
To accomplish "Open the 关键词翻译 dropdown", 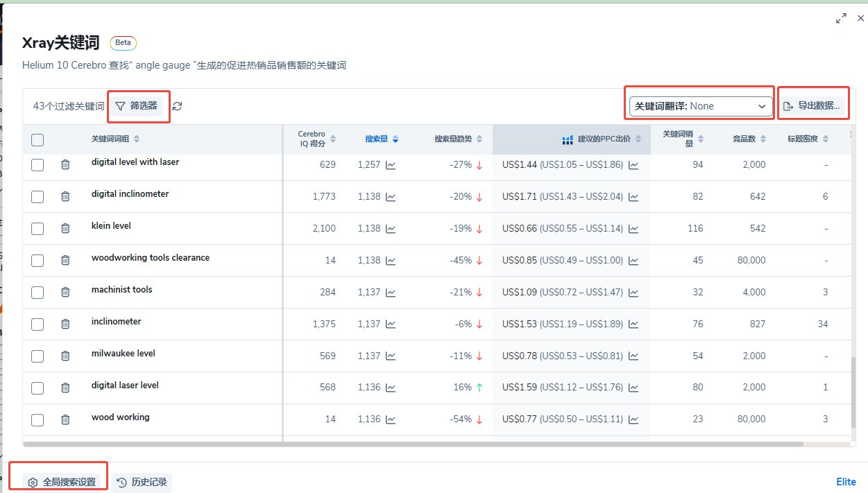I will click(701, 106).
